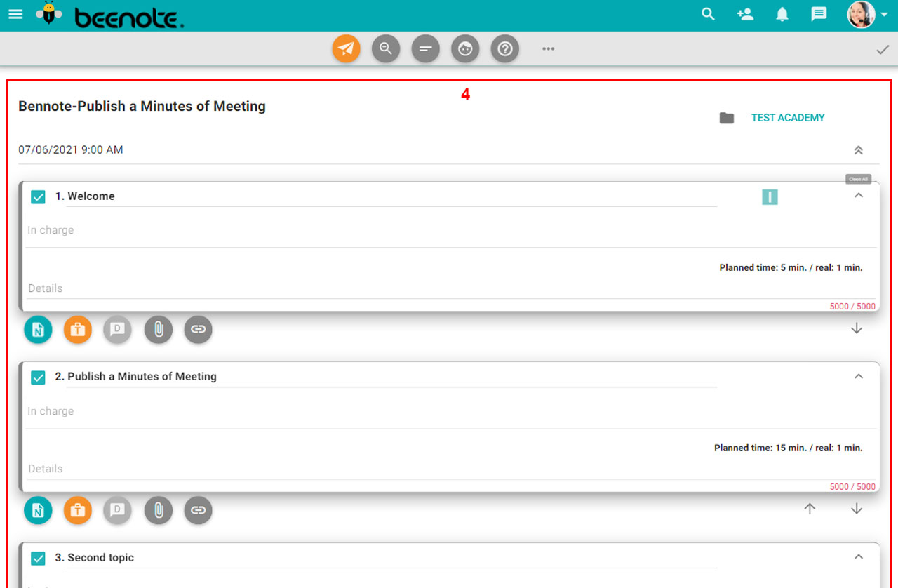The height and width of the screenshot is (588, 898).
Task: Move the Welcome topic down
Action: tap(857, 328)
